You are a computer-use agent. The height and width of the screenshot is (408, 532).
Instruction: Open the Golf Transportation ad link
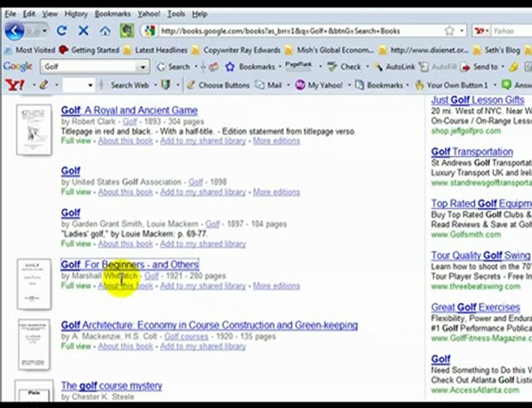(x=472, y=152)
